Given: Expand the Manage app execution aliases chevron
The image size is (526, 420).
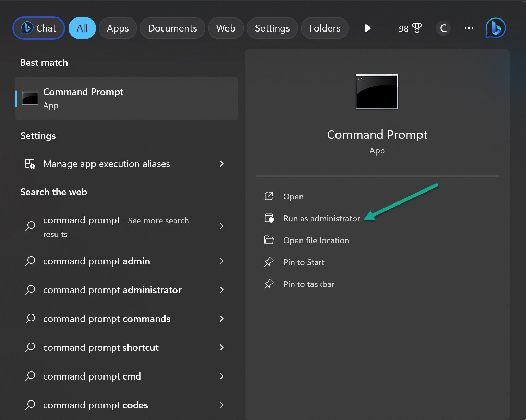Looking at the screenshot, I should pyautogui.click(x=222, y=164).
